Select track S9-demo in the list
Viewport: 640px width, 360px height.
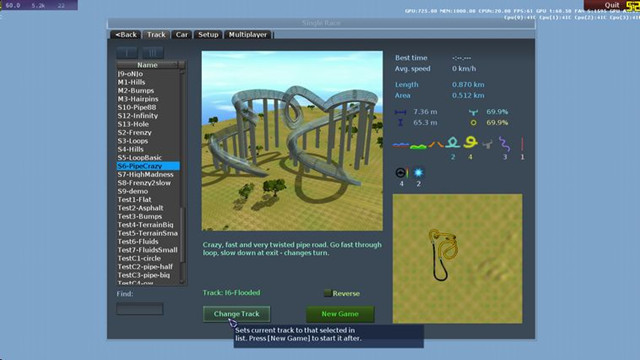(x=148, y=191)
